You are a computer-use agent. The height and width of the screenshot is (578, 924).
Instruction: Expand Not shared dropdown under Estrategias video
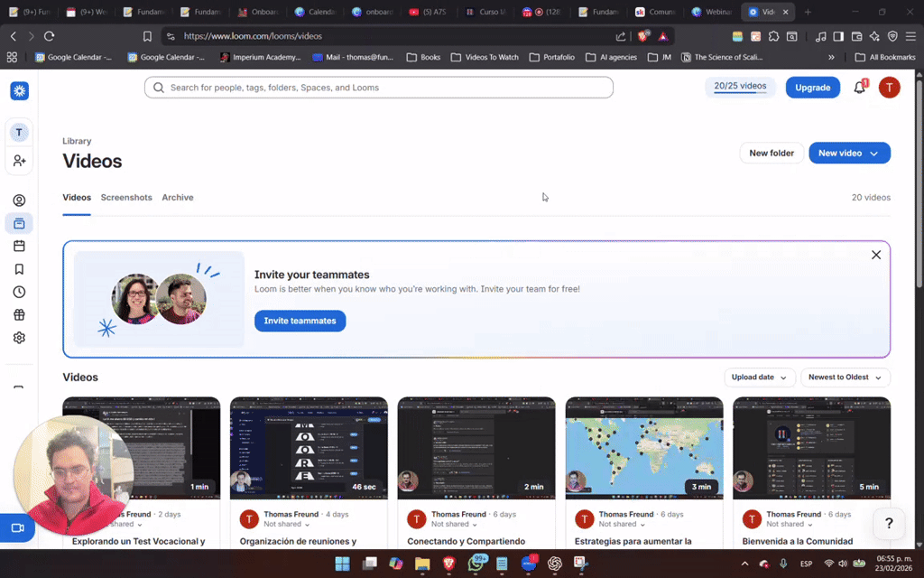(x=622, y=525)
